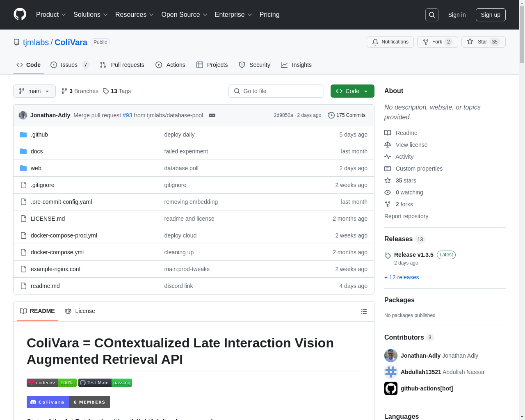Image resolution: width=525 pixels, height=420 pixels.
Task: Fork the repository with Fork button
Action: point(437,42)
